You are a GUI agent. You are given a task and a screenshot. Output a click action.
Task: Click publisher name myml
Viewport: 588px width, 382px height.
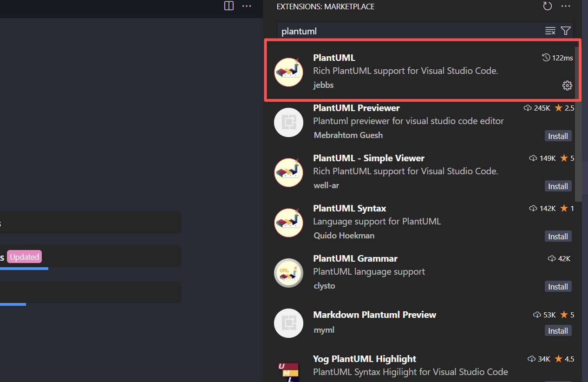[x=324, y=330]
